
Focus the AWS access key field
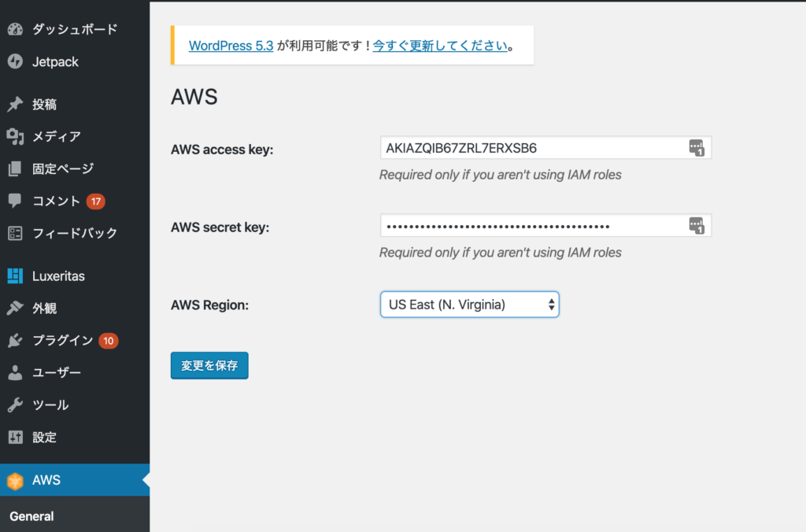(x=546, y=148)
